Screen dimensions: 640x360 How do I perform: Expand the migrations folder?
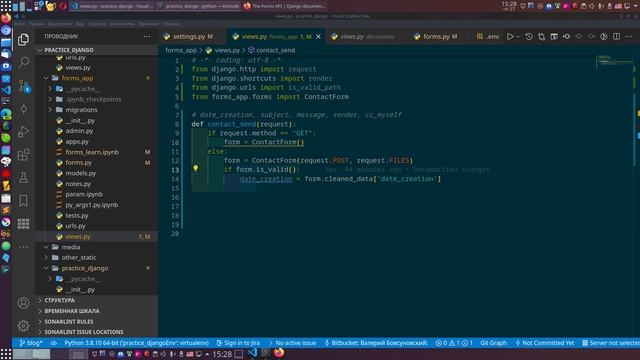point(96,110)
